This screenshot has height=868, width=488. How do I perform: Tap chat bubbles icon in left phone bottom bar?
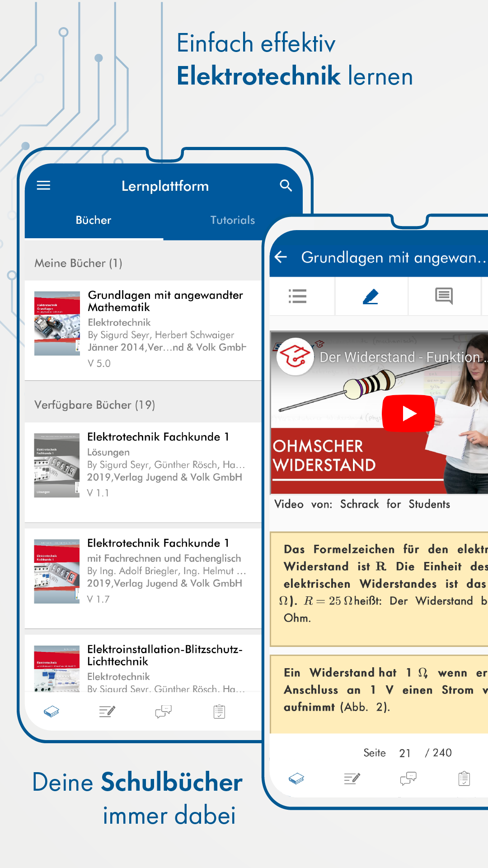click(x=163, y=712)
